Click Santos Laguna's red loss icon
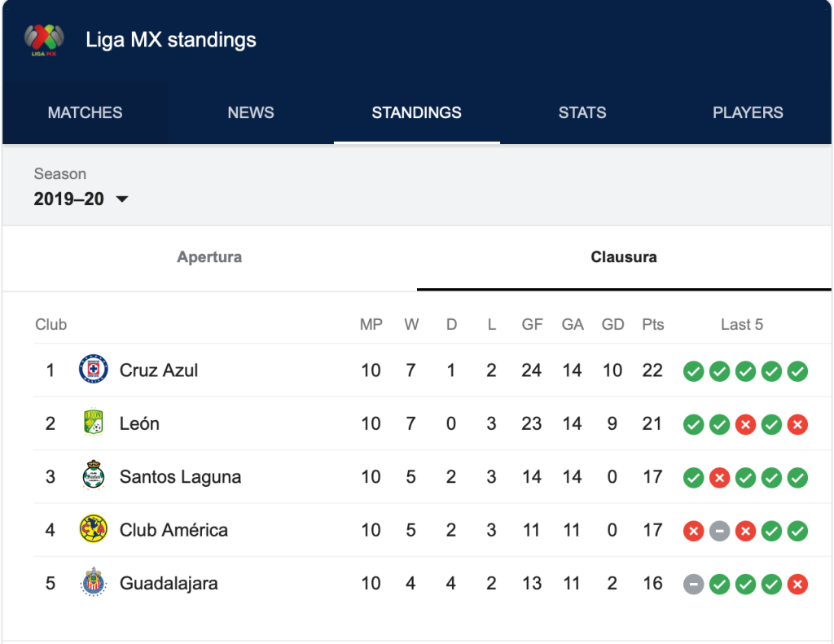Screen dimensions: 834x644 [719, 478]
